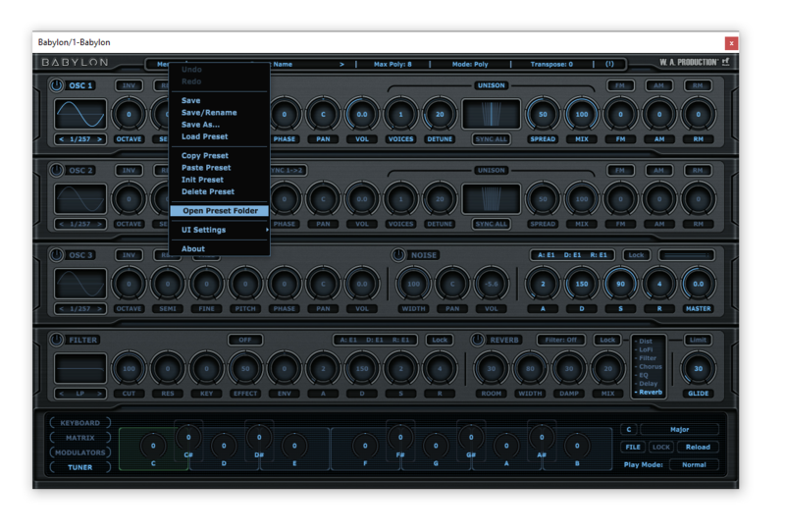The height and width of the screenshot is (532, 785).
Task: Toggle the OSC 1 INV button
Action: point(129,85)
